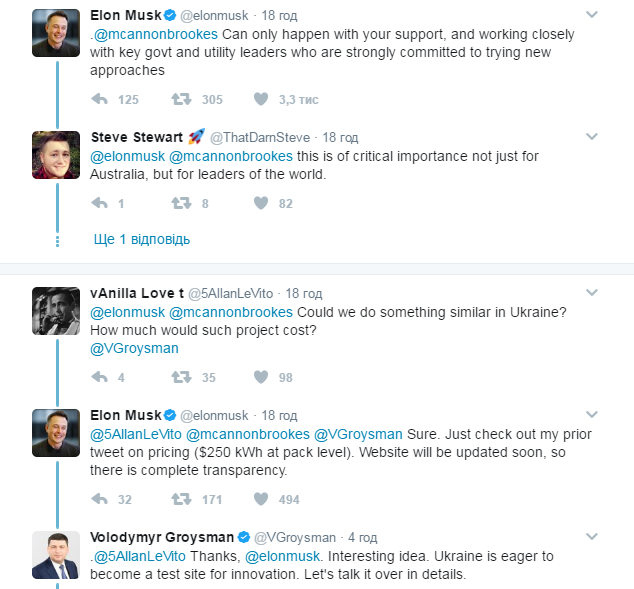Open Volodymyr Groysman's profile picture
634x589 pixels.
pos(57,554)
